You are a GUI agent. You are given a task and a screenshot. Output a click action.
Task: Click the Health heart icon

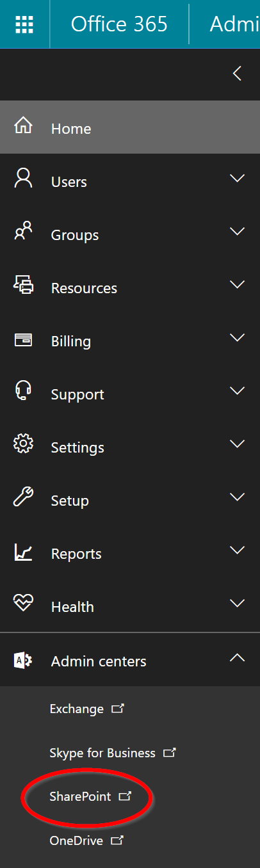click(23, 604)
